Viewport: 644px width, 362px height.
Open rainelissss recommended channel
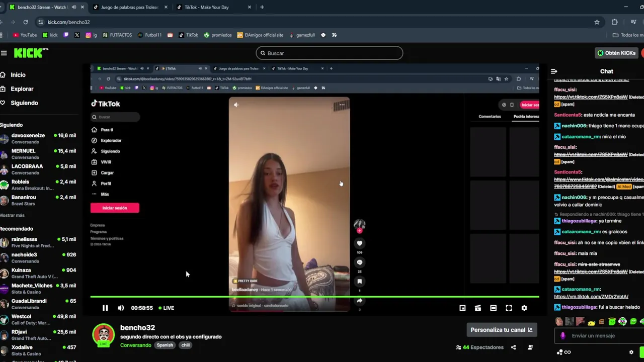point(38,242)
